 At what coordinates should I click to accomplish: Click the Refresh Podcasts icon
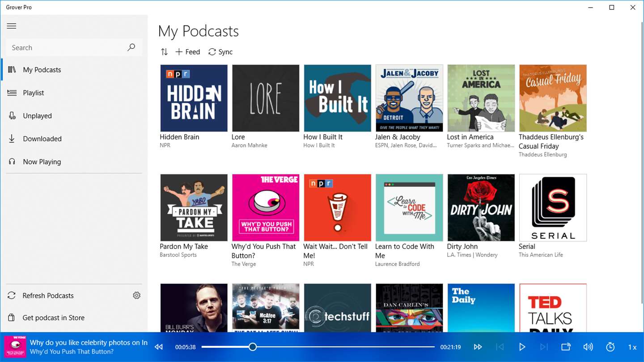coord(12,295)
